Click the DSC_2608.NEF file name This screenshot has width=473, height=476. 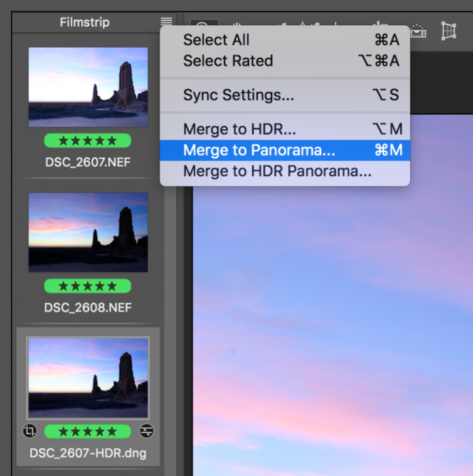(x=88, y=307)
